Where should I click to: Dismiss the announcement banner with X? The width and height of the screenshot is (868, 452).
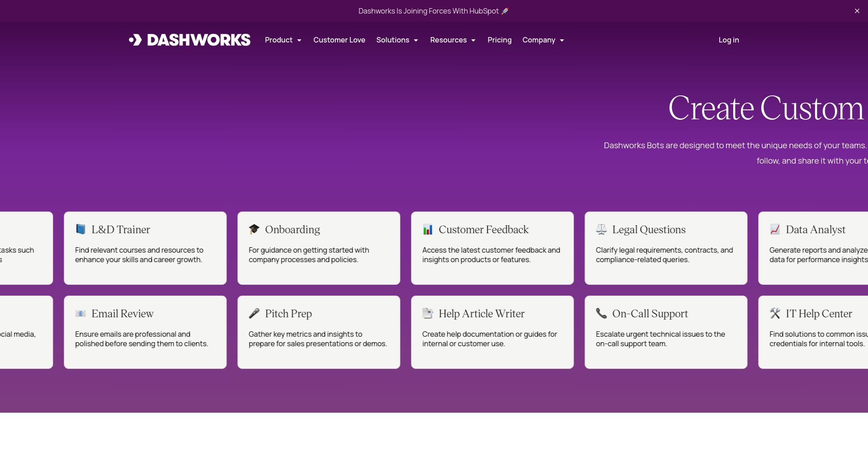point(857,11)
